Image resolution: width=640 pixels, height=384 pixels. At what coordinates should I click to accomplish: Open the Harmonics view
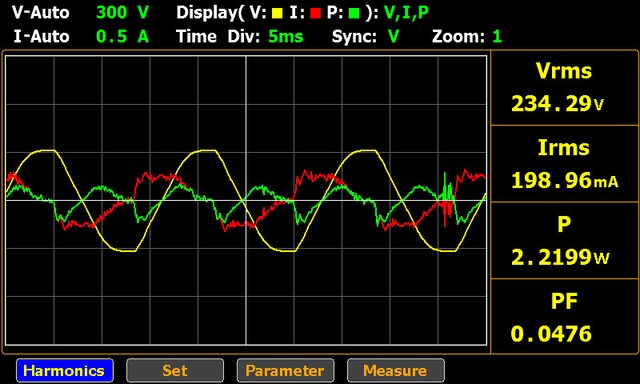65,370
